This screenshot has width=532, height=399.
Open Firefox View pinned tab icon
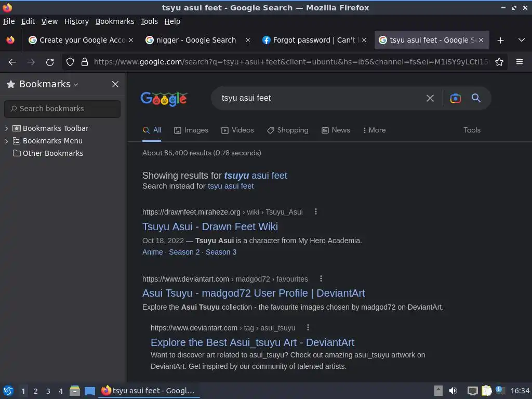(10, 40)
